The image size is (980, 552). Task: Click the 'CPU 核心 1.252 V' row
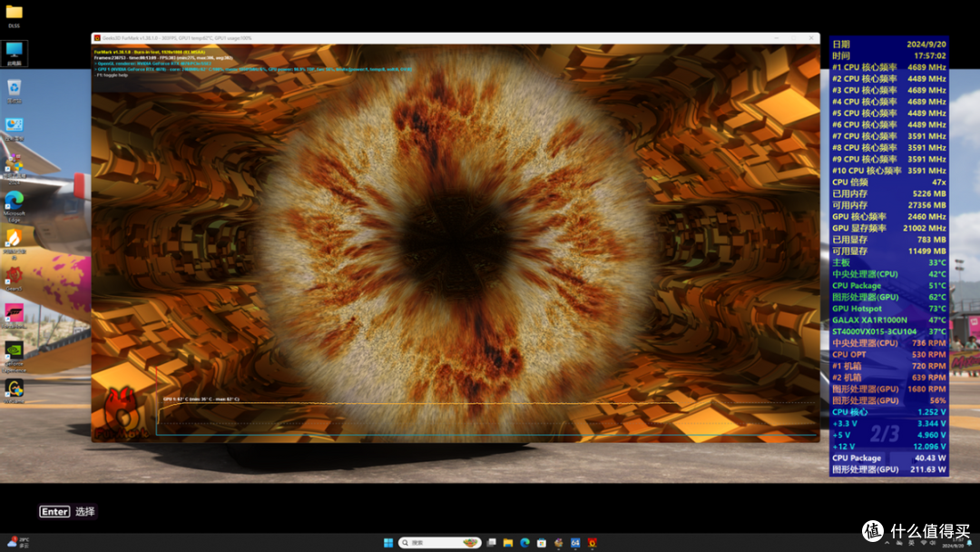coord(888,411)
